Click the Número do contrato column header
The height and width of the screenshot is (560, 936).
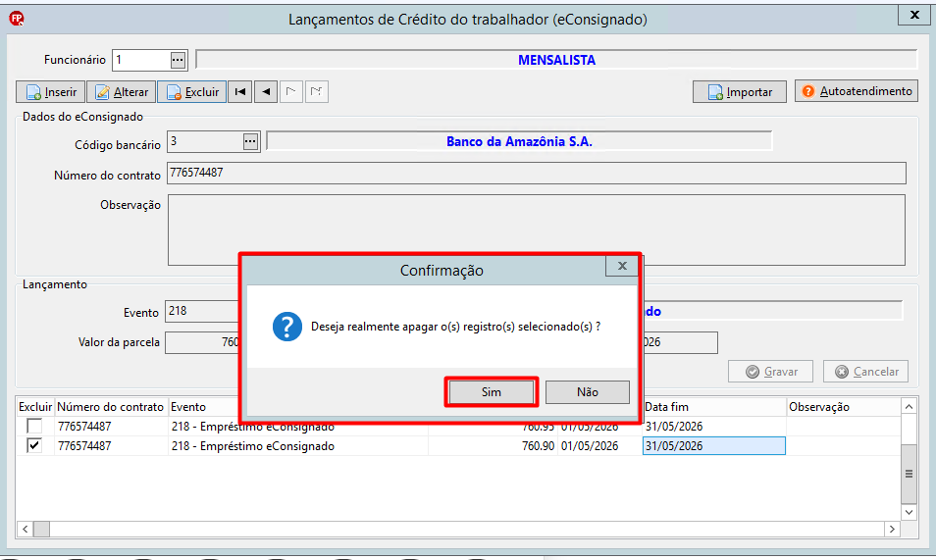coord(111,407)
